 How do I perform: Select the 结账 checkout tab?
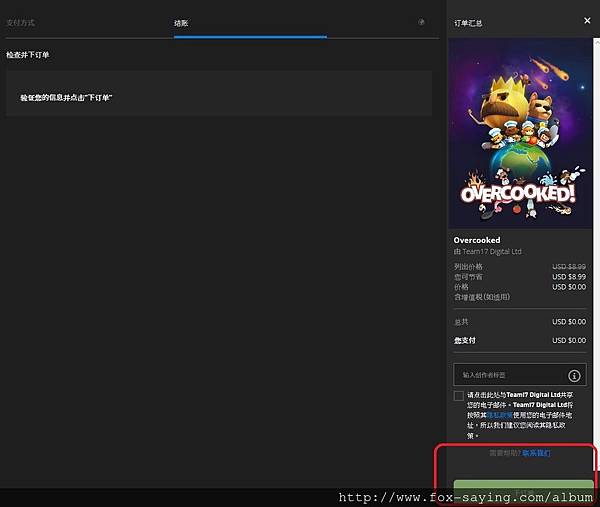(181, 23)
